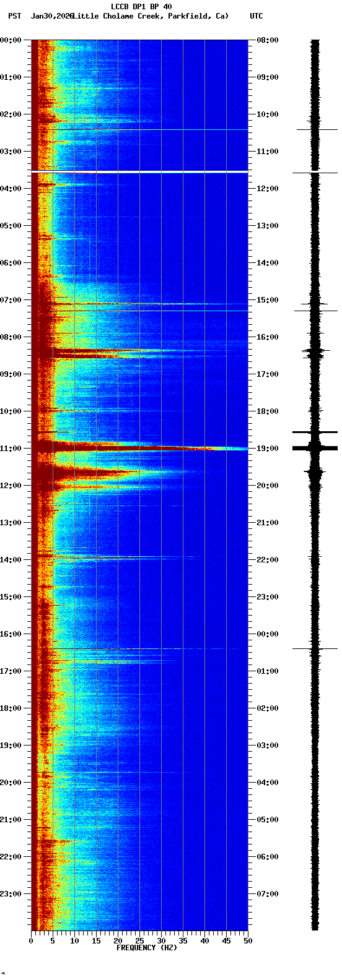Click the 16:00 PST time label

(11, 634)
